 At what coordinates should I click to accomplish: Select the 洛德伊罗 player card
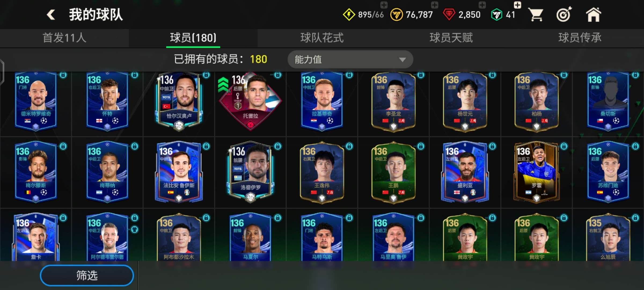coord(250,172)
